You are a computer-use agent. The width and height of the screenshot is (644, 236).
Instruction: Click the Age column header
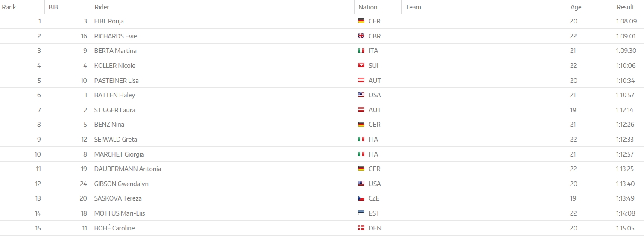[x=576, y=7]
